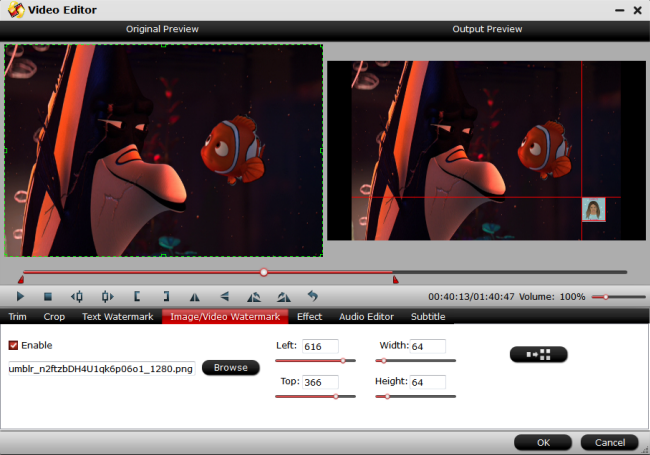Image resolution: width=650 pixels, height=455 pixels.
Task: Go to the Effect tab
Action: pos(309,317)
